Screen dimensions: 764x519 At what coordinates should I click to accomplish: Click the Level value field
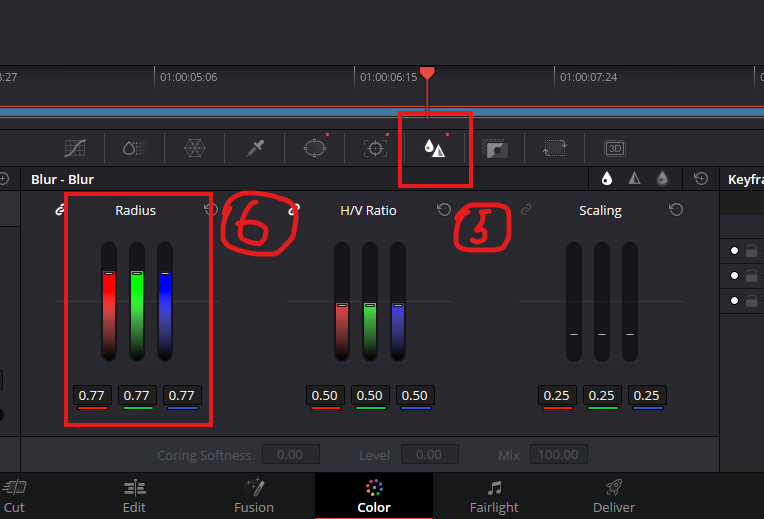click(430, 454)
